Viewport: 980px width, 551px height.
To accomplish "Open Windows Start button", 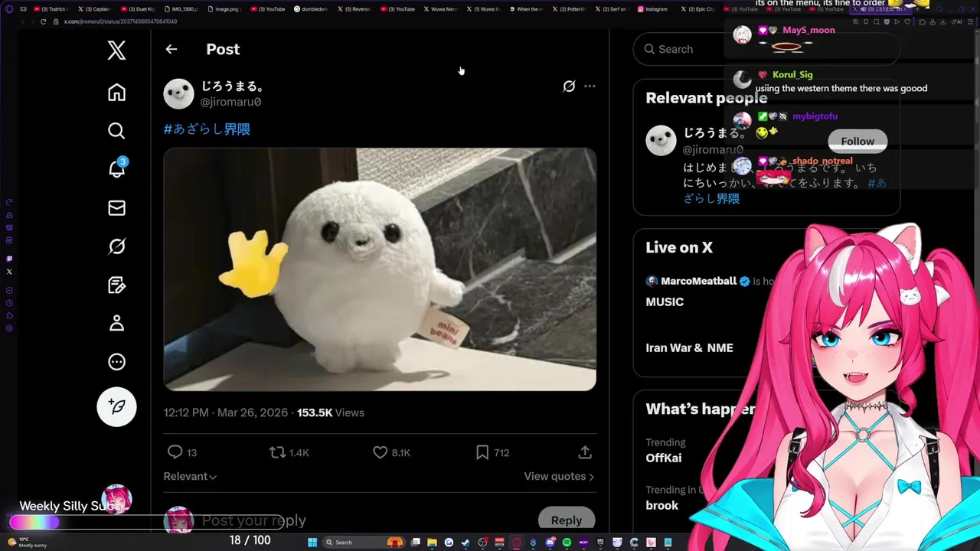I will click(x=312, y=543).
